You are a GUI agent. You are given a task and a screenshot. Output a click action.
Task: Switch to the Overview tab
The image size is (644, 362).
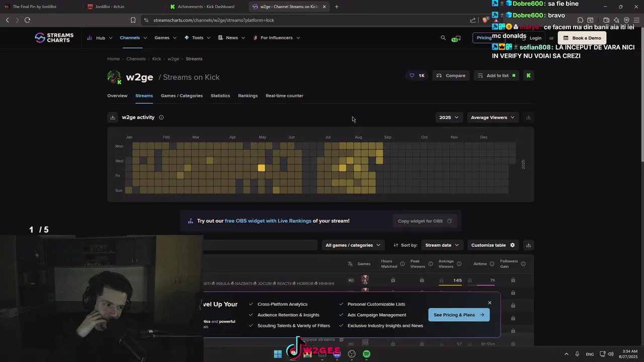(117, 96)
